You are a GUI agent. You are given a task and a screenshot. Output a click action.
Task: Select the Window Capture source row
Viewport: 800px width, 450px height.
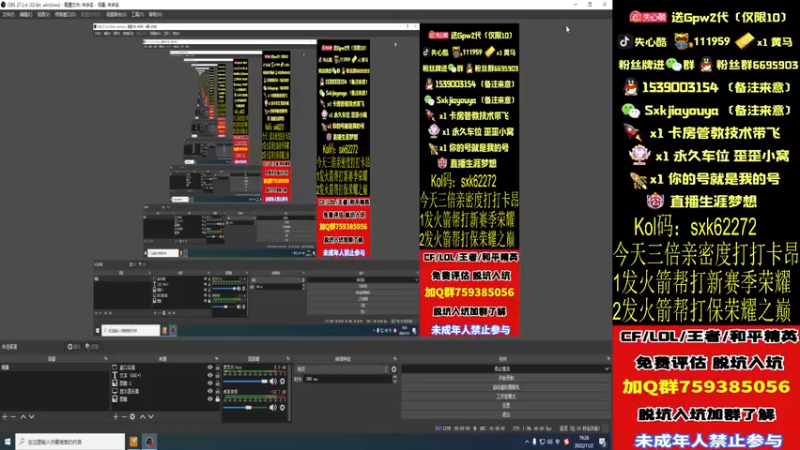tap(166, 367)
